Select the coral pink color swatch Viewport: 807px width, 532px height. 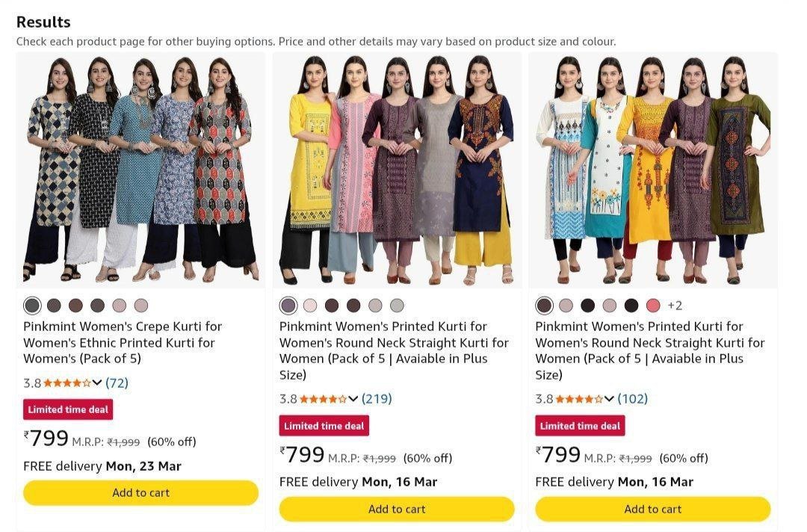(x=653, y=306)
